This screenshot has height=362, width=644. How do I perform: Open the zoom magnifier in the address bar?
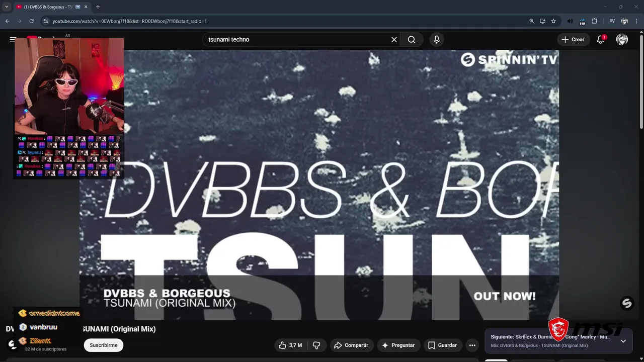(532, 21)
